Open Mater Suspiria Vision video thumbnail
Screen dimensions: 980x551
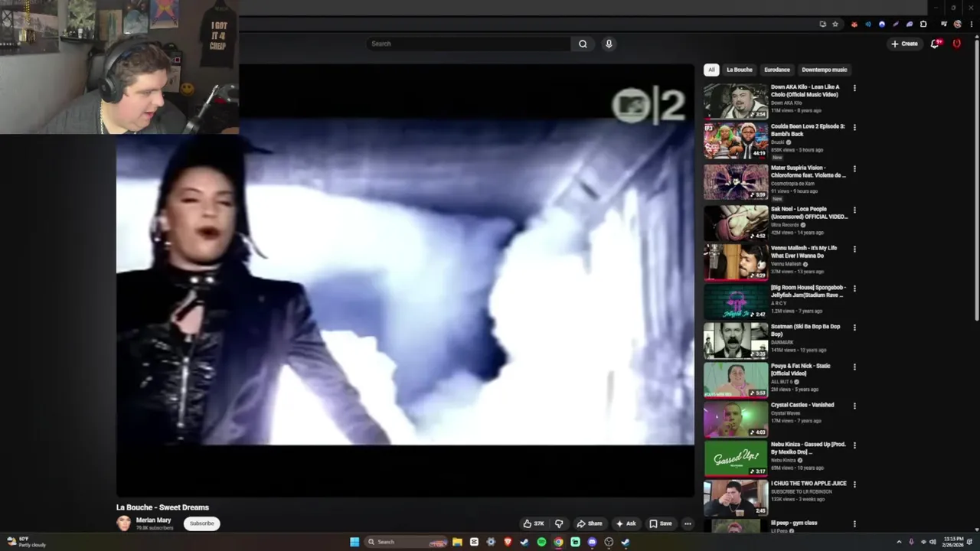tap(736, 182)
